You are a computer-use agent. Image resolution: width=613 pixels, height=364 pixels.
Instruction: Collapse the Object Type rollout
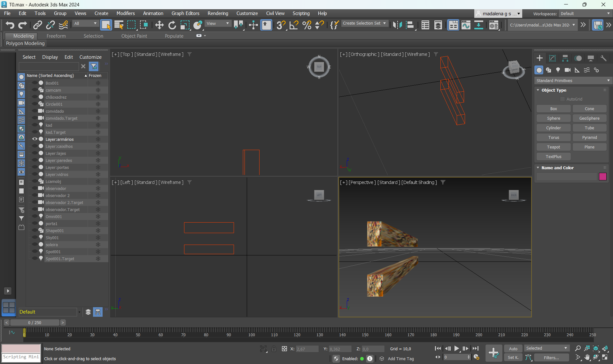point(538,90)
